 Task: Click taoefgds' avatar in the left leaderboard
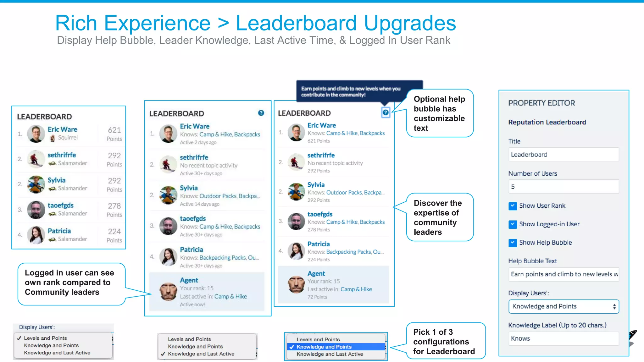(36, 210)
